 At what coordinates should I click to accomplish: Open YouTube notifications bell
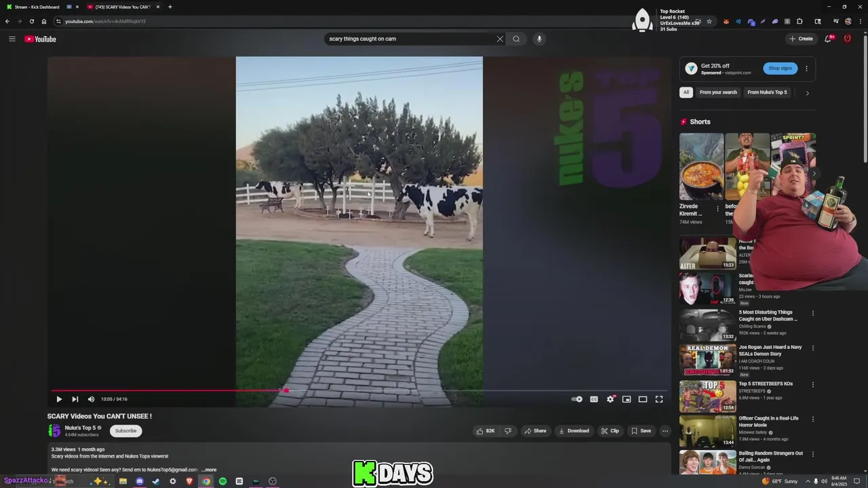828,39
